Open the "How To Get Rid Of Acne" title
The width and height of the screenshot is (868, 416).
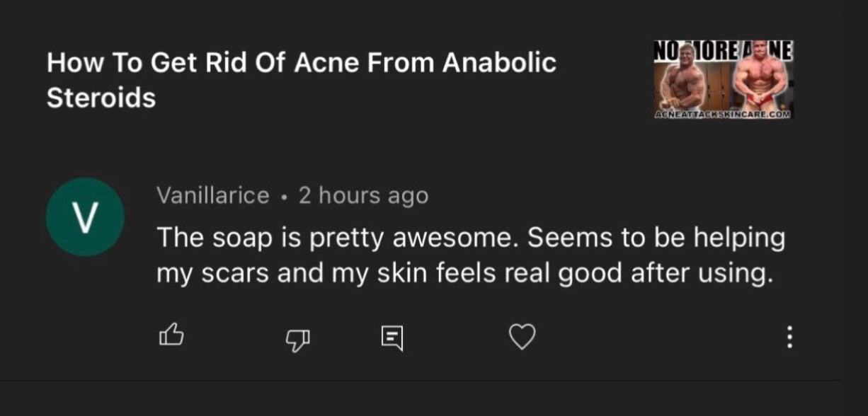(301, 63)
